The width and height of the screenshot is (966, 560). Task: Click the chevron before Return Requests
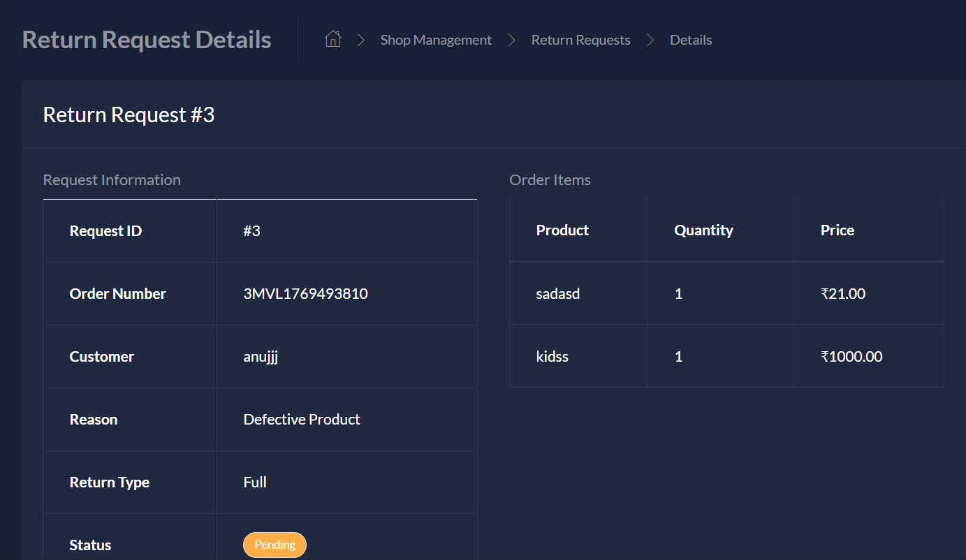pyautogui.click(x=511, y=40)
